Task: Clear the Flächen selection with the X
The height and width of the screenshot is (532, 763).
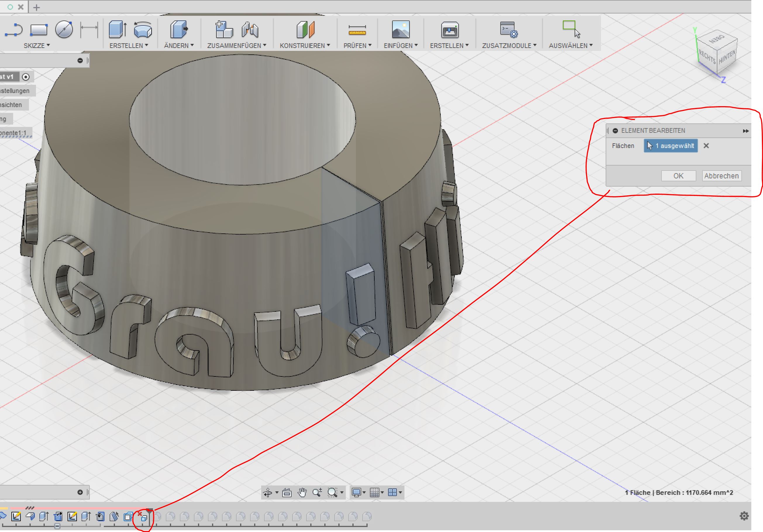Action: (707, 146)
